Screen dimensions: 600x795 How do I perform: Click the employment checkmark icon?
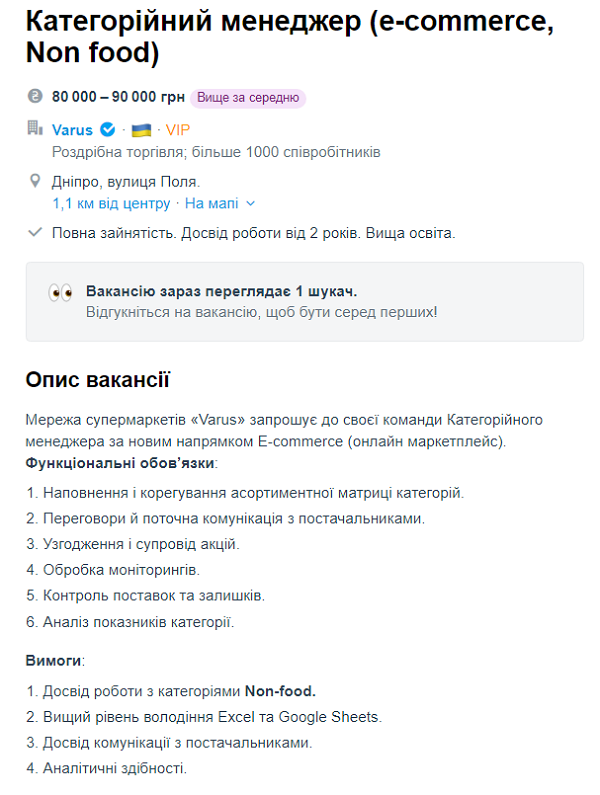(35, 233)
